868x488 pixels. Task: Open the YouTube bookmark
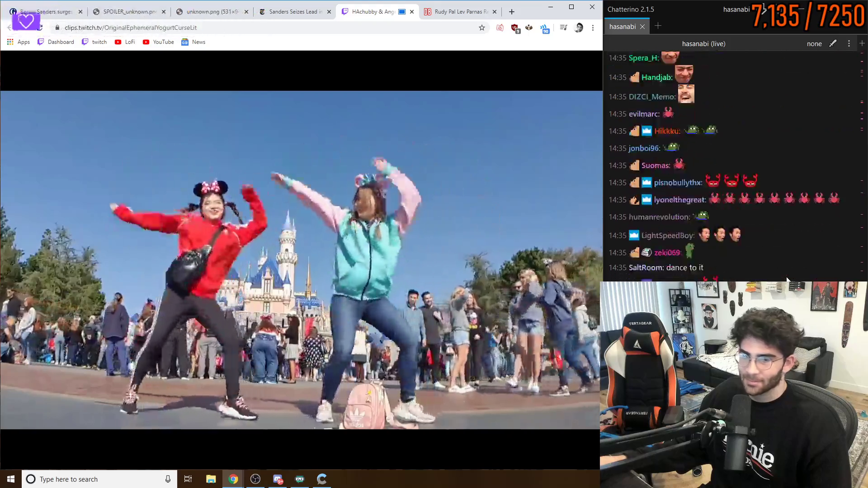(158, 42)
